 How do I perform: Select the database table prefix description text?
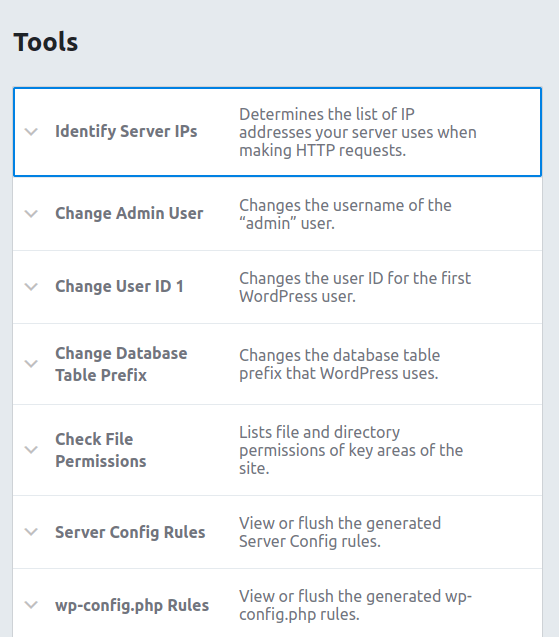tap(340, 364)
